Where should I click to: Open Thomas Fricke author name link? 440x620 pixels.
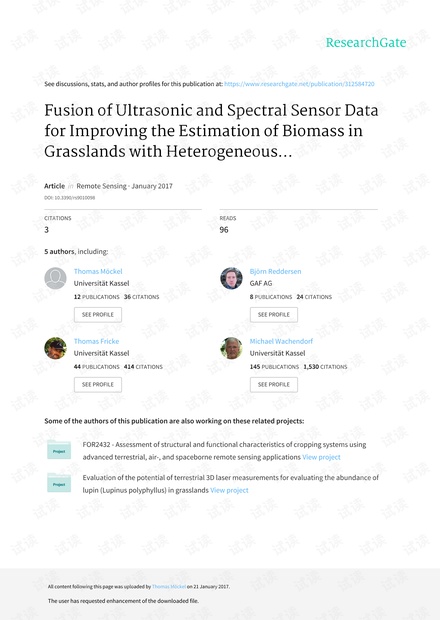[x=96, y=341]
